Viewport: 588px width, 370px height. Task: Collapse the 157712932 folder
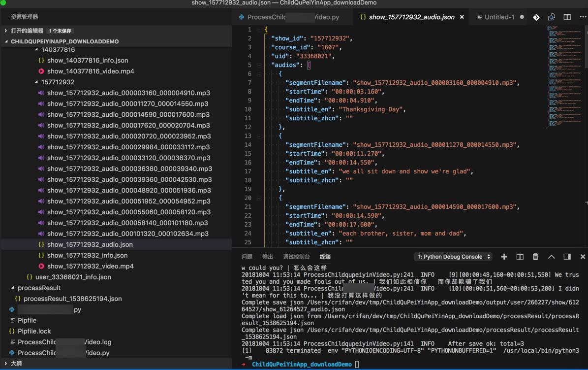click(x=37, y=82)
